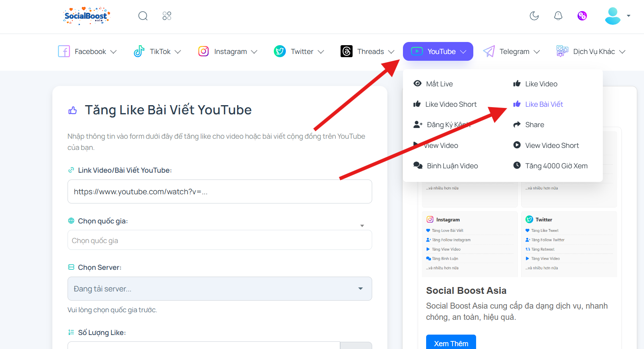
Task: Click the Xem Thêm button
Action: (451, 342)
